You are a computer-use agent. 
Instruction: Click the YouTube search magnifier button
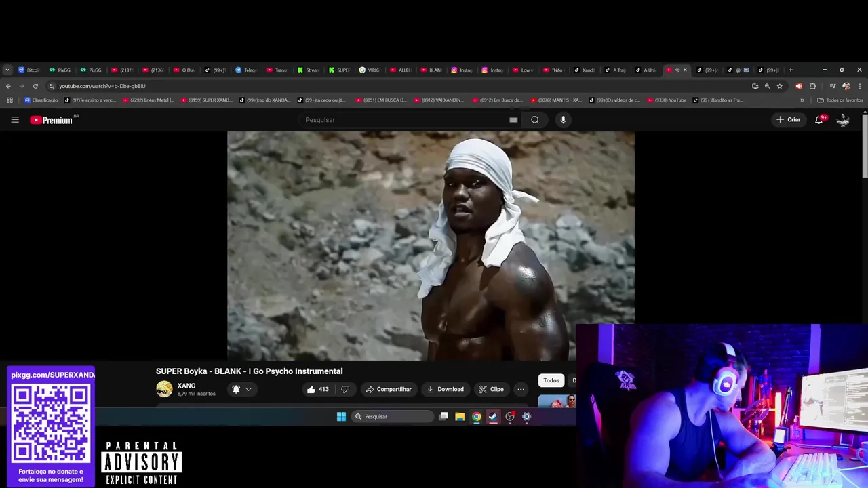point(535,120)
